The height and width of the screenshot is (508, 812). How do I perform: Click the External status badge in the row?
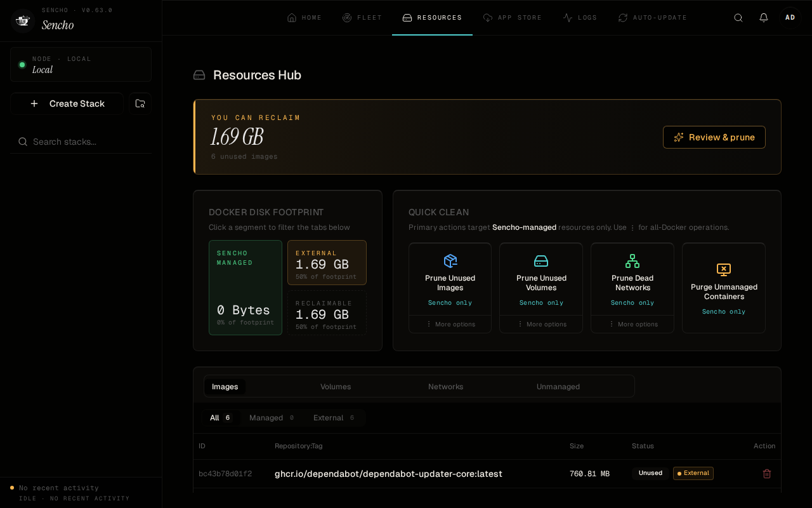[x=693, y=473]
